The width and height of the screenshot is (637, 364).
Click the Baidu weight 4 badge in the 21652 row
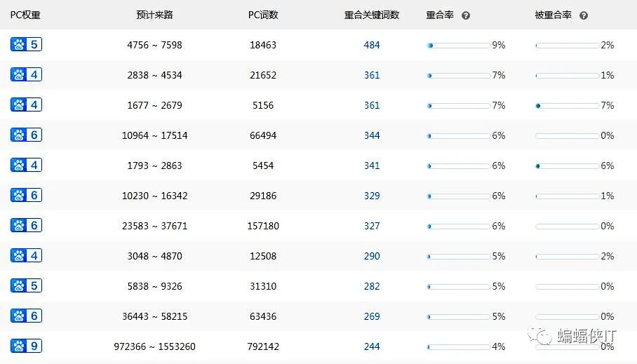pyautogui.click(x=26, y=74)
